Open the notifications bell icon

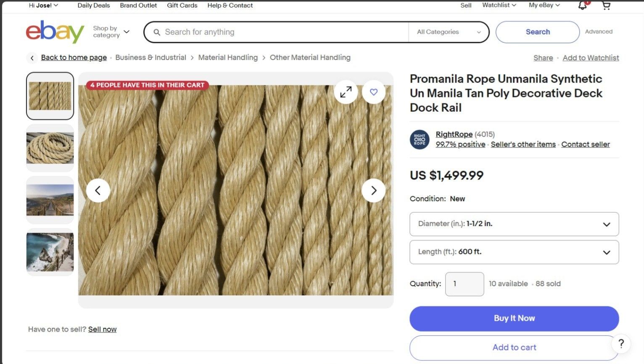(x=583, y=5)
